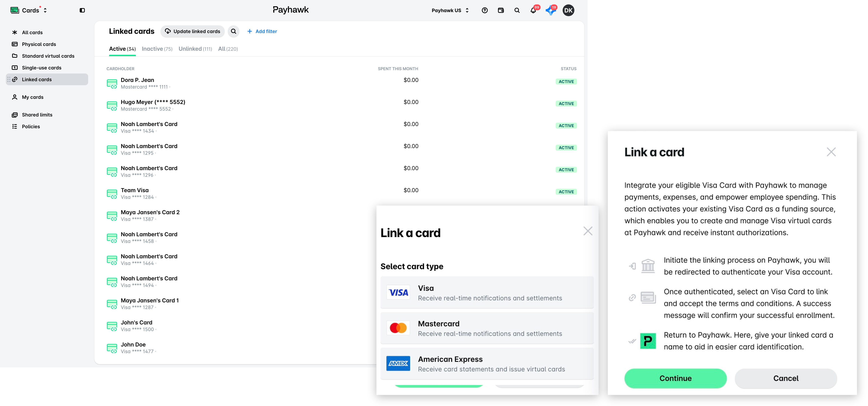The image size is (868, 406).
Task: Open Physical cards in sidebar
Action: click(47, 44)
